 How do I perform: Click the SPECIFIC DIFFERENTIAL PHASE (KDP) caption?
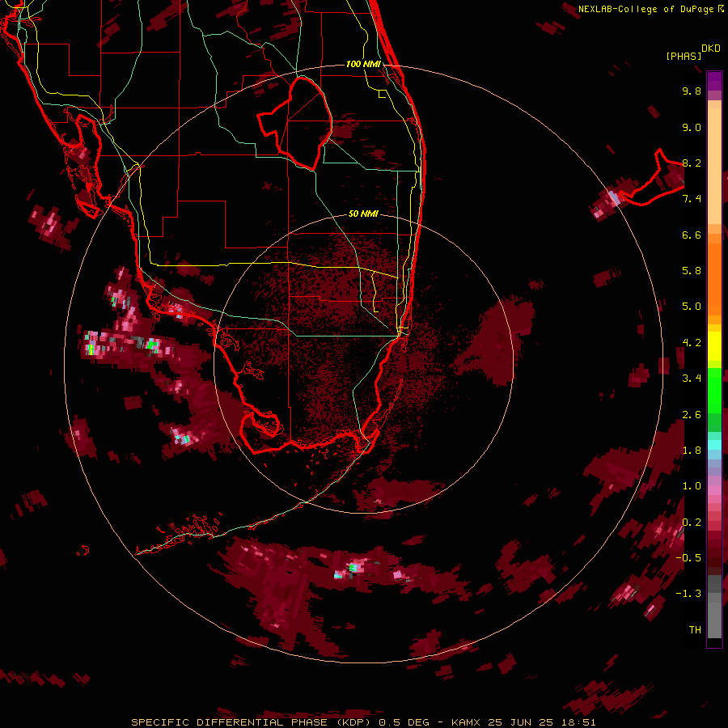point(253,722)
